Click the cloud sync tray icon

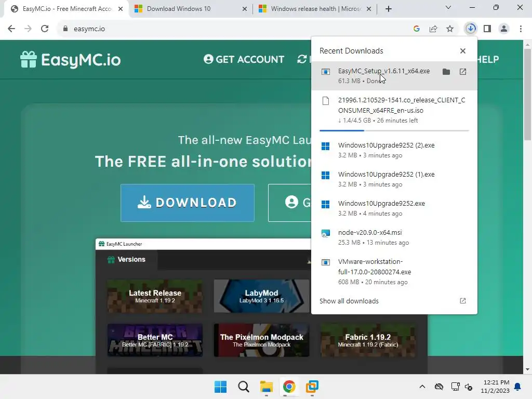(439, 387)
